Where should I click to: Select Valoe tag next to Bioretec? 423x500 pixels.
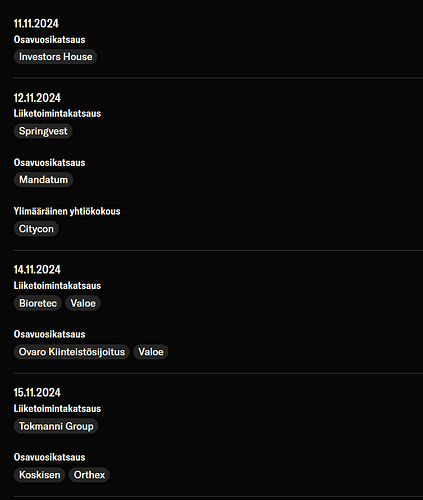click(x=83, y=303)
